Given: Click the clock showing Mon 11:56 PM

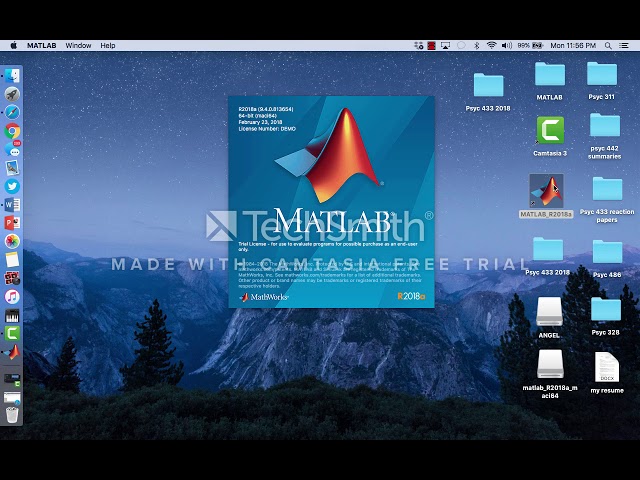Looking at the screenshot, I should (x=573, y=46).
